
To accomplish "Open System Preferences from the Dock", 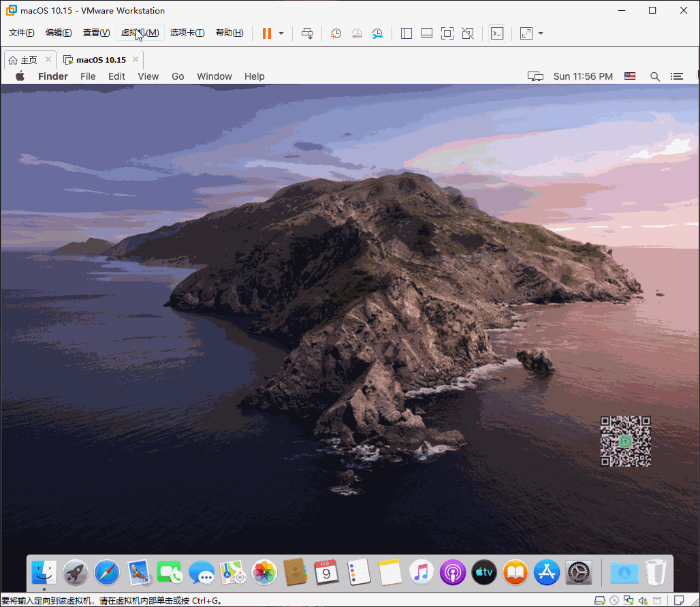I will pyautogui.click(x=578, y=572).
